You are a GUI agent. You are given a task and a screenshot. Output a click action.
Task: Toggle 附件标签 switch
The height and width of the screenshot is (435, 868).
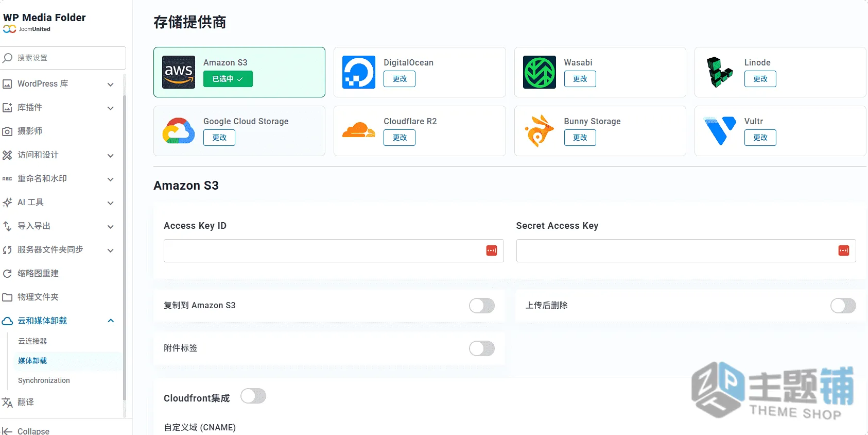point(482,348)
